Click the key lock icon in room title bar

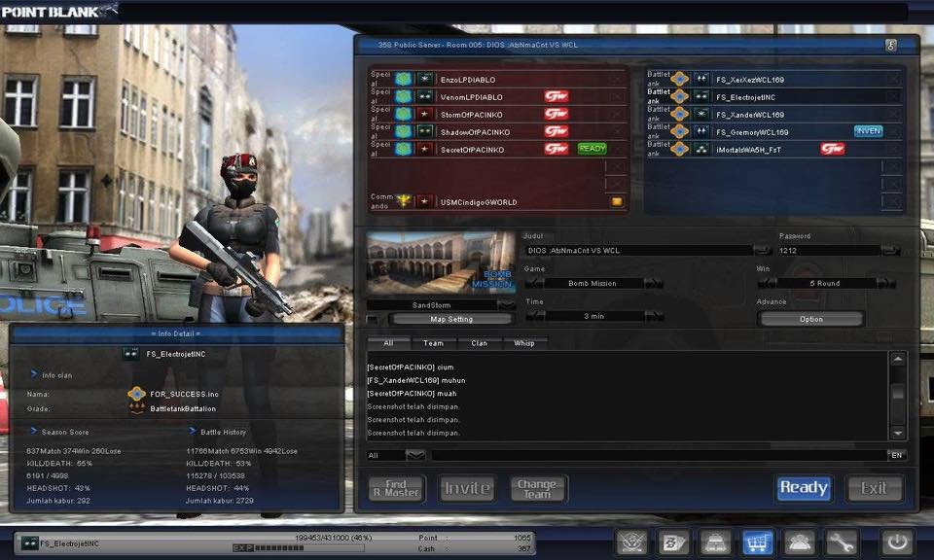pos(890,45)
